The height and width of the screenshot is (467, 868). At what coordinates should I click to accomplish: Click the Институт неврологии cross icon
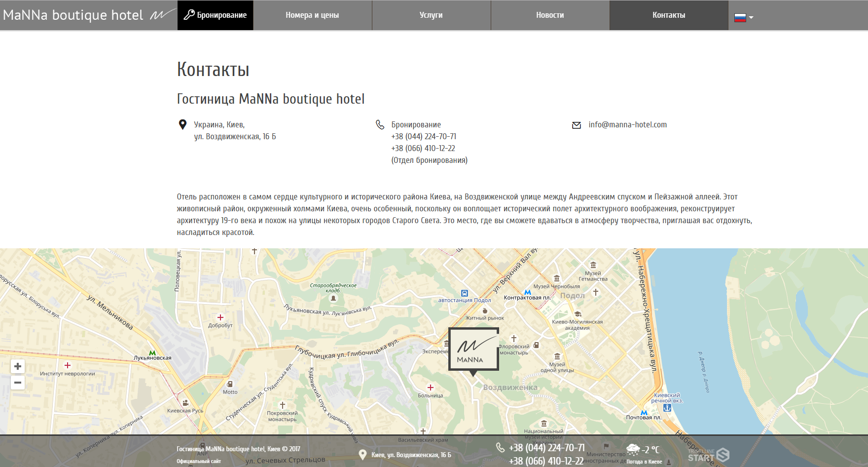pyautogui.click(x=68, y=365)
